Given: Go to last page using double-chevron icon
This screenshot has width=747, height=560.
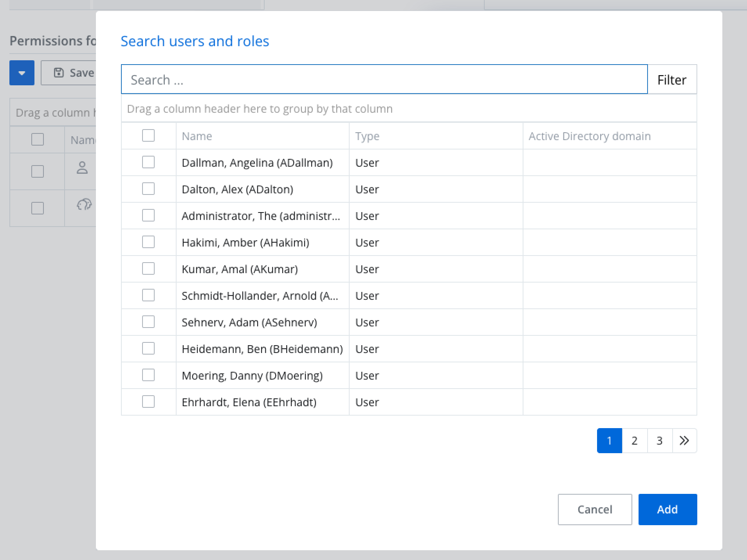Looking at the screenshot, I should [x=684, y=441].
